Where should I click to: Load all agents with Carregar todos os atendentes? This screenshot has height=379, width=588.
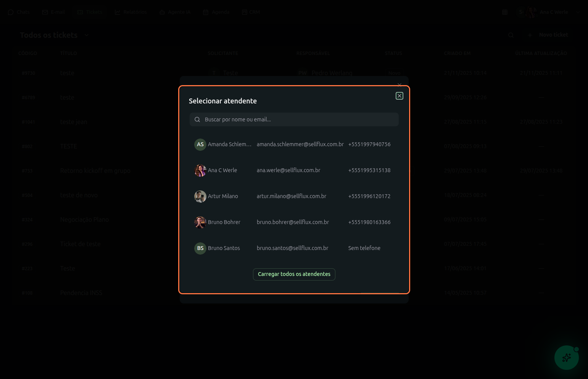click(x=294, y=274)
